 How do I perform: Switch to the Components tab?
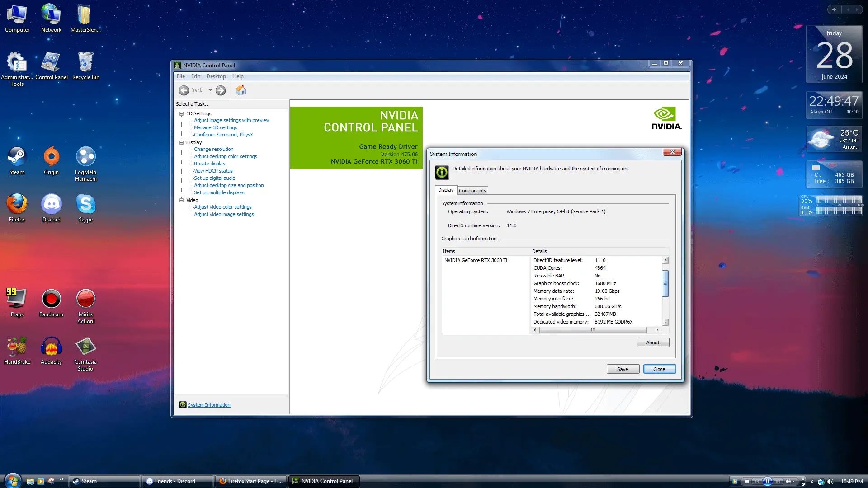472,191
